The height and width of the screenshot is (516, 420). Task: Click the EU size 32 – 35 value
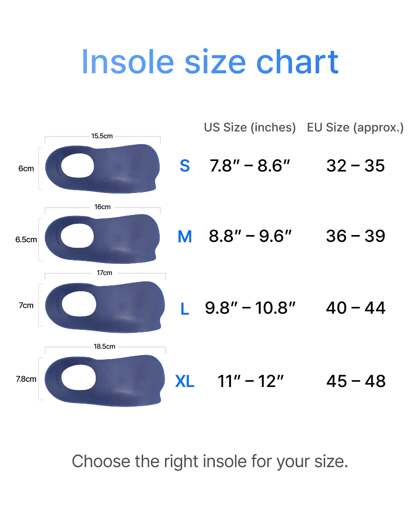point(356,166)
